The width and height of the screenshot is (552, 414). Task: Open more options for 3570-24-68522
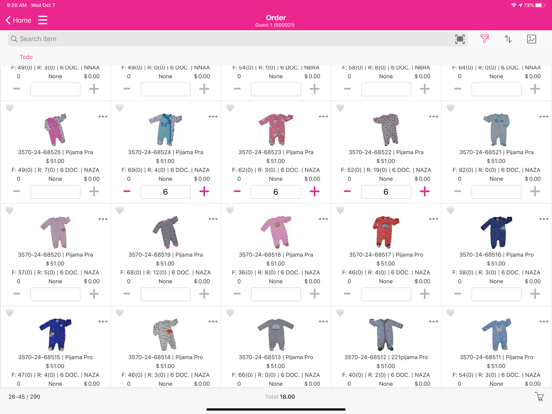433,117
